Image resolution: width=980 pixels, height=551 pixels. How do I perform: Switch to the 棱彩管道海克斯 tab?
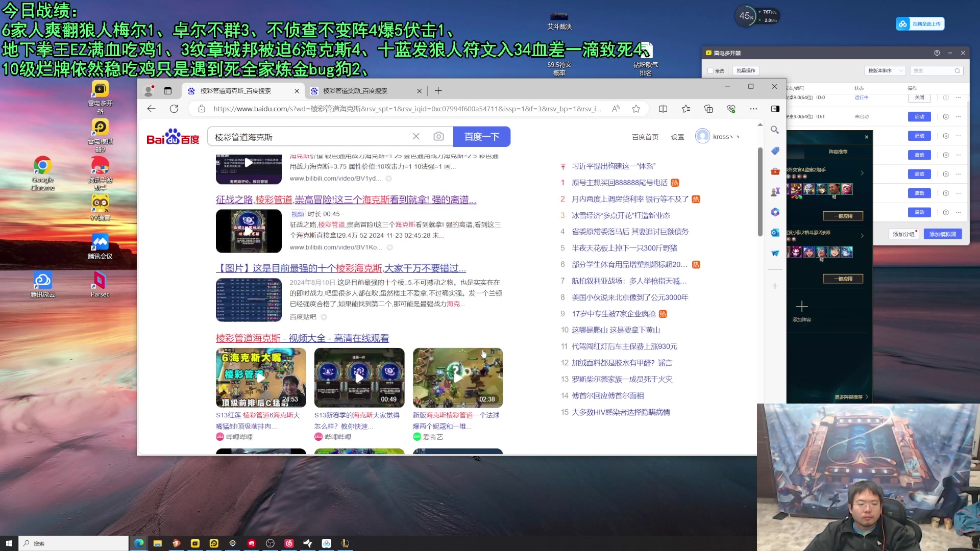coord(242,91)
